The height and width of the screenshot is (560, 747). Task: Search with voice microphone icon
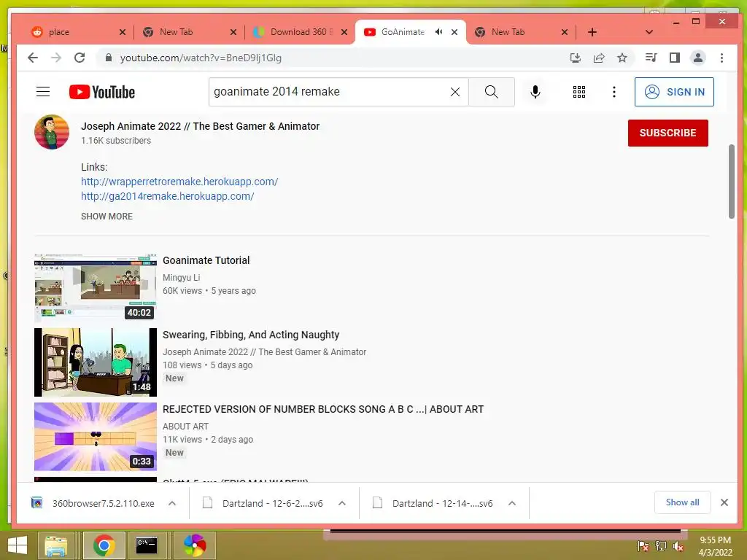pyautogui.click(x=535, y=92)
